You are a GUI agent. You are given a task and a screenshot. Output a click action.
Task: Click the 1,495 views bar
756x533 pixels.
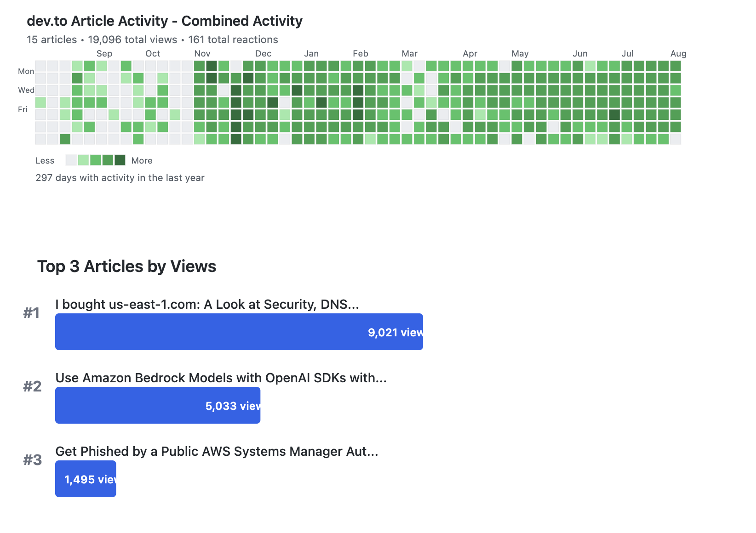(x=86, y=479)
